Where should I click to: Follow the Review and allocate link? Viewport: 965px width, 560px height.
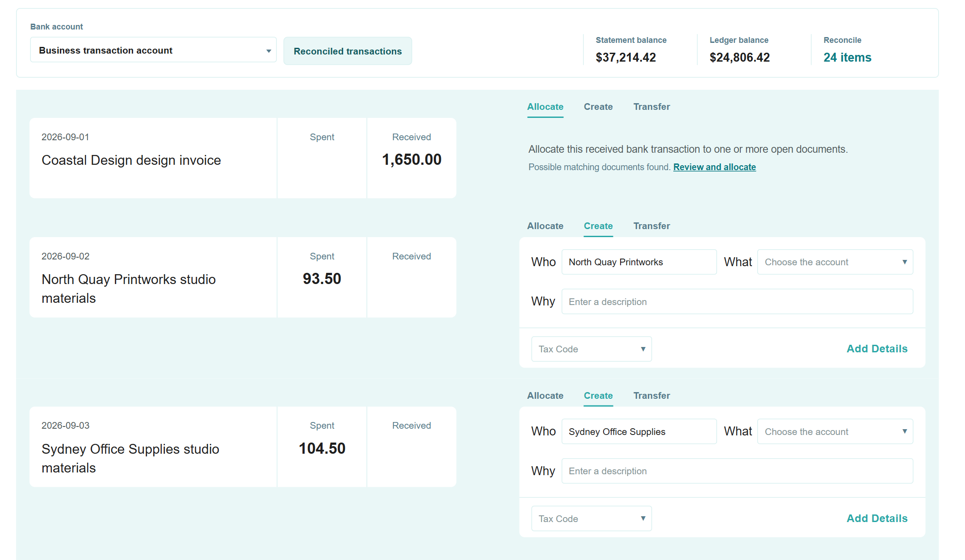[714, 167]
